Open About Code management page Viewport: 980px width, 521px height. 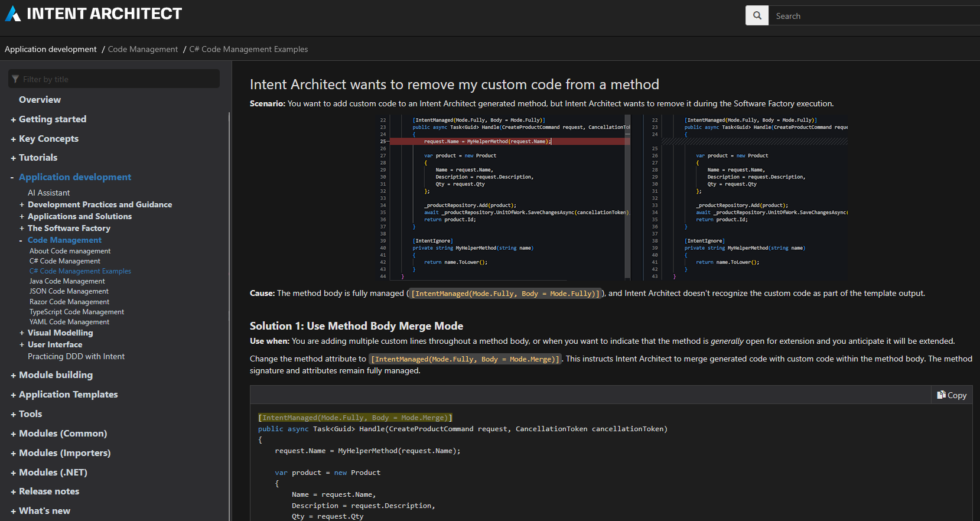click(x=70, y=251)
